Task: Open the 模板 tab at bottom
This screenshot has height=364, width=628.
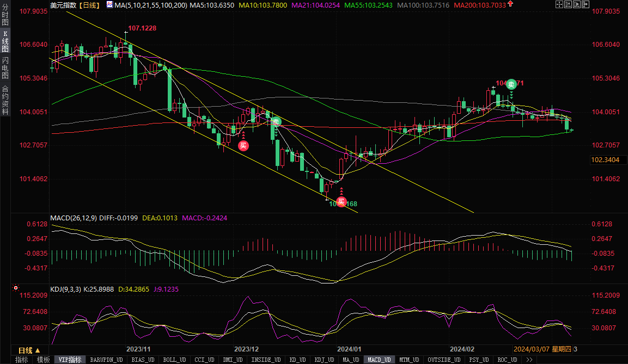Action: 43,360
